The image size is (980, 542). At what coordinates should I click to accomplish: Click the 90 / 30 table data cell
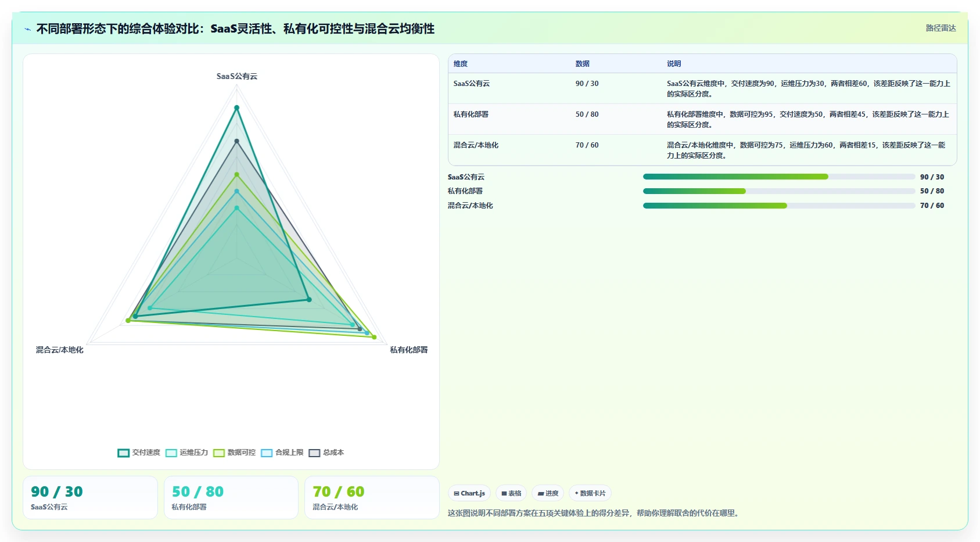(587, 84)
